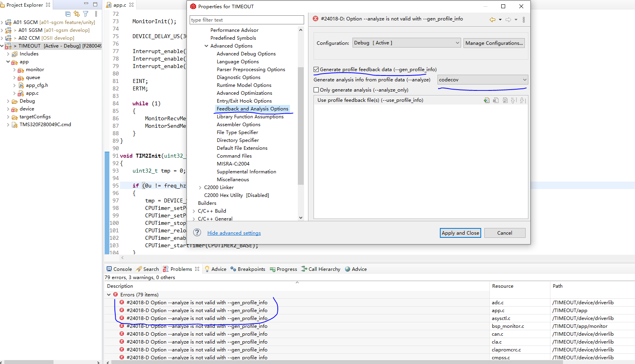Open Performance Advisor settings page
The image size is (635, 364).
click(234, 30)
